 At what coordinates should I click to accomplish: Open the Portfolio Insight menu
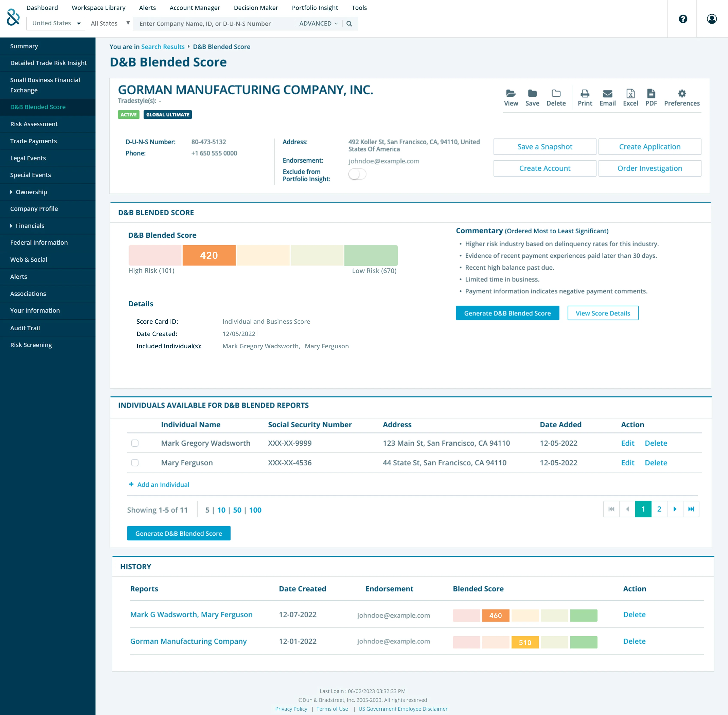315,8
